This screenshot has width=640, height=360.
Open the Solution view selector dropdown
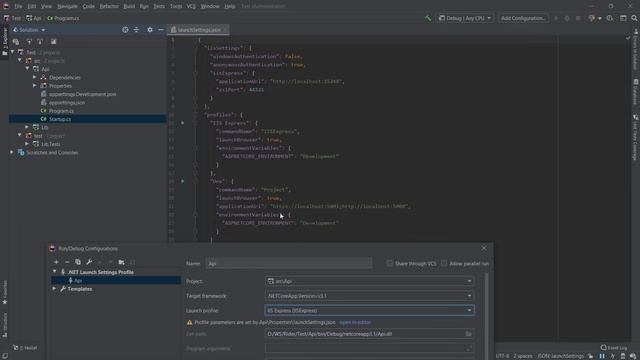[x=29, y=30]
